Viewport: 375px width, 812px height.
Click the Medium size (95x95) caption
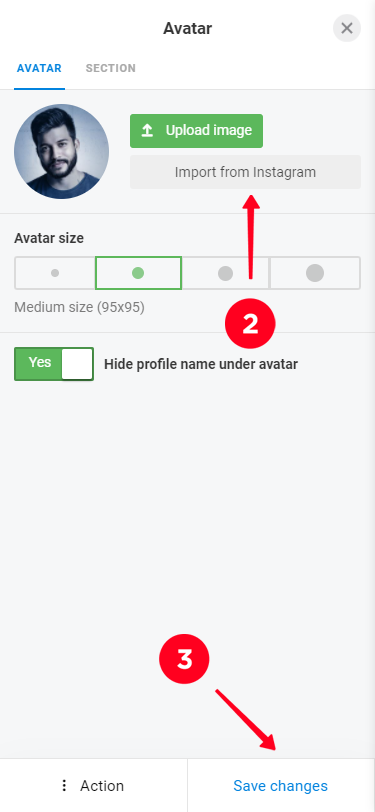click(x=79, y=308)
